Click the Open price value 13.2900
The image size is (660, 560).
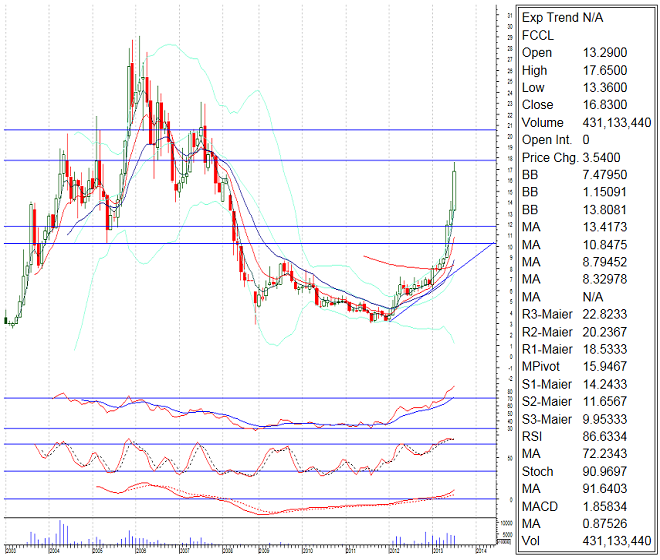tap(606, 50)
